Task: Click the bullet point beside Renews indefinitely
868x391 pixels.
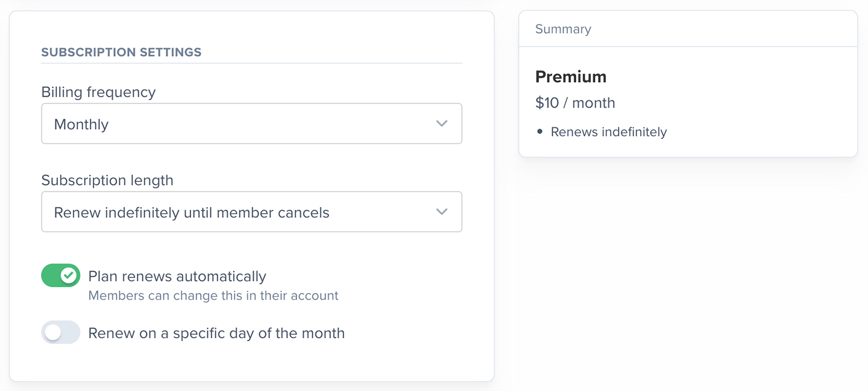Action: [539, 132]
